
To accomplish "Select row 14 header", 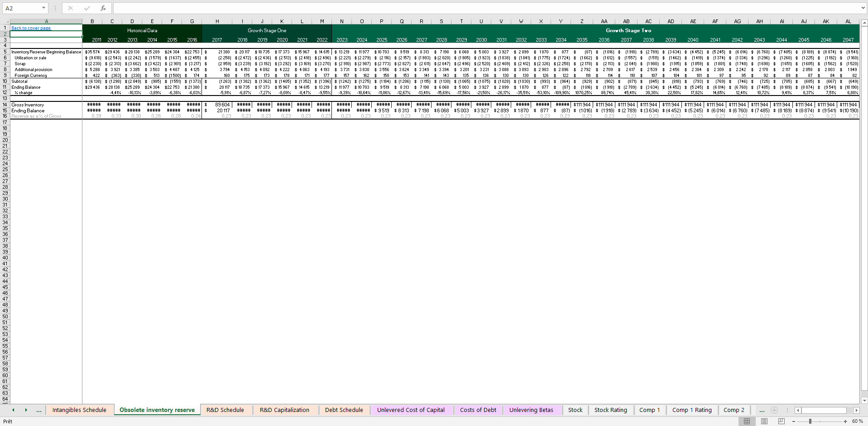I will coord(5,105).
